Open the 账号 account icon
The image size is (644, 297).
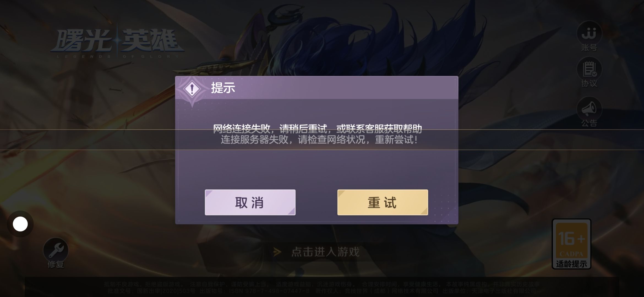[x=589, y=33]
